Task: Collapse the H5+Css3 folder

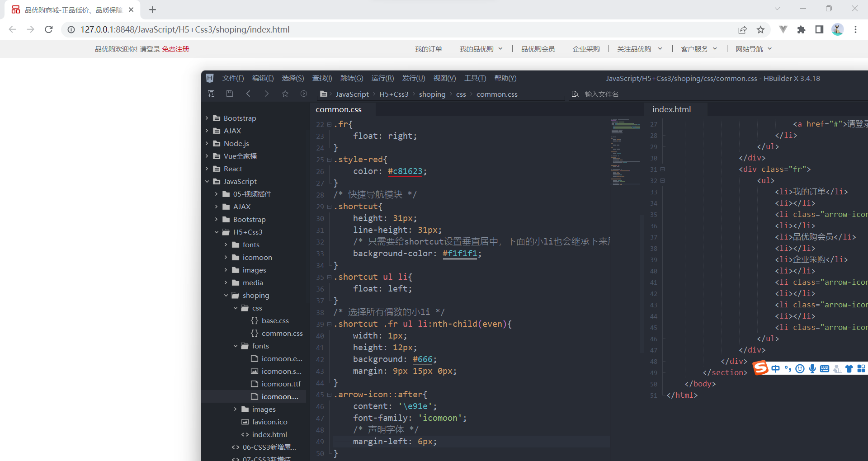Action: pos(217,232)
